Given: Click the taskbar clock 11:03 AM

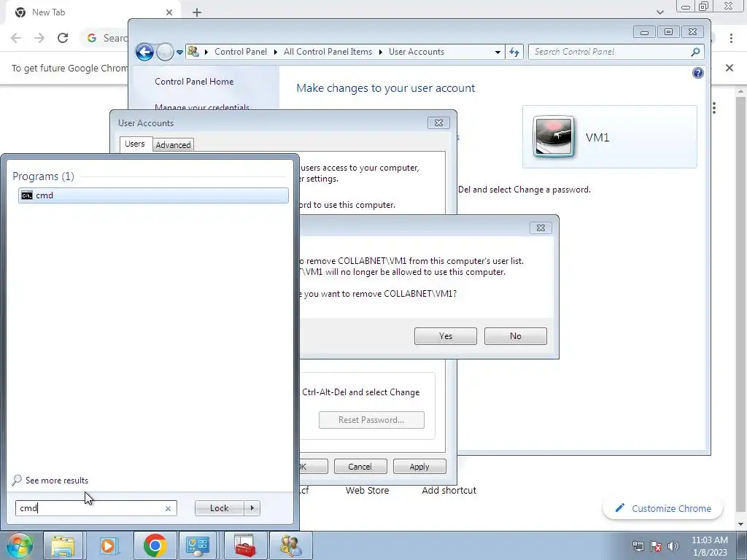Looking at the screenshot, I should pyautogui.click(x=709, y=540).
